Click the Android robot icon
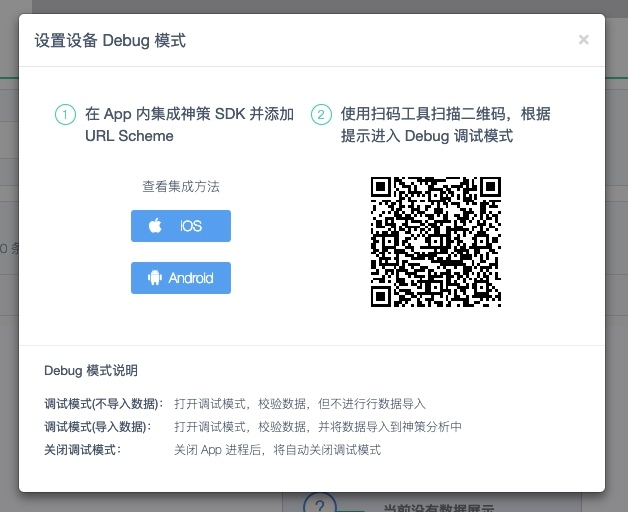628x512 pixels. pos(155,278)
